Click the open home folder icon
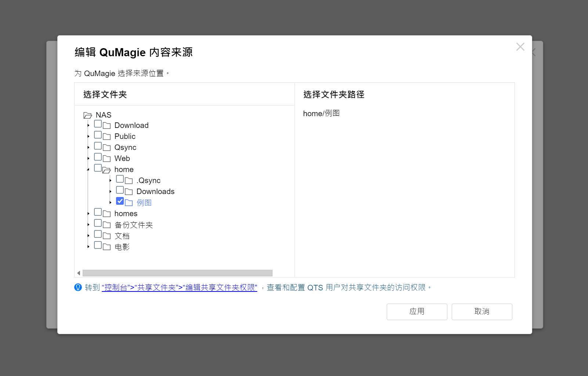Viewport: 588px width, 376px height. tap(107, 170)
